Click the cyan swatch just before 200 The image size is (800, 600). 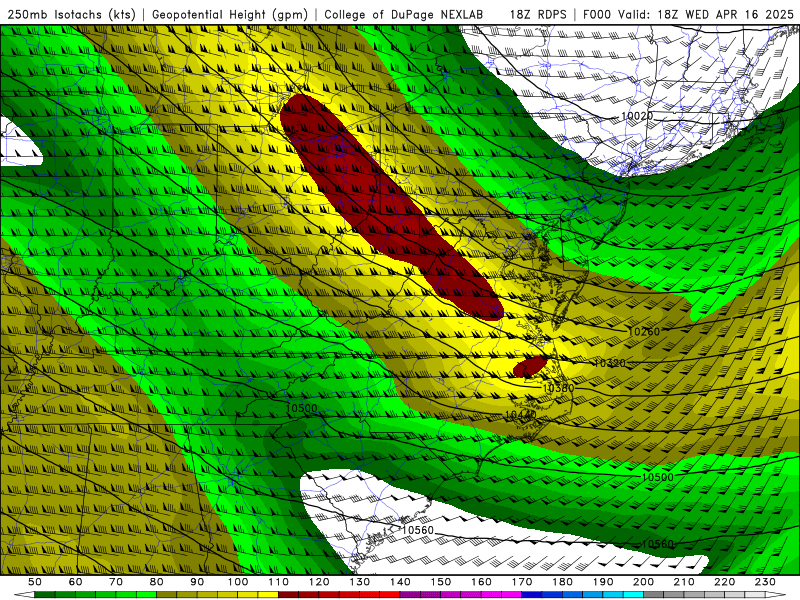point(634,595)
